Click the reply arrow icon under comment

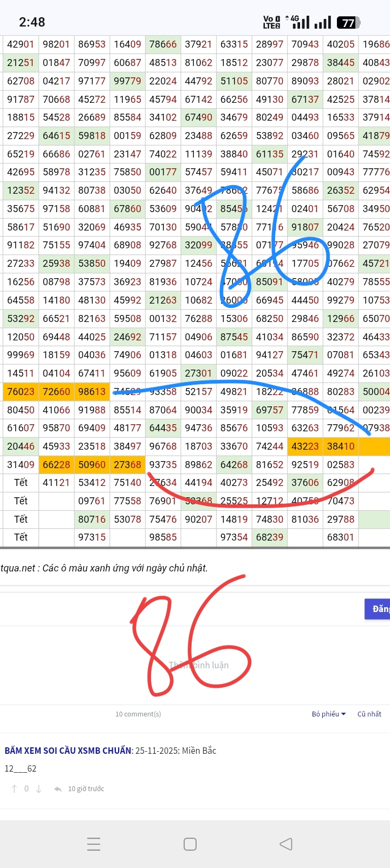pyautogui.click(x=58, y=789)
